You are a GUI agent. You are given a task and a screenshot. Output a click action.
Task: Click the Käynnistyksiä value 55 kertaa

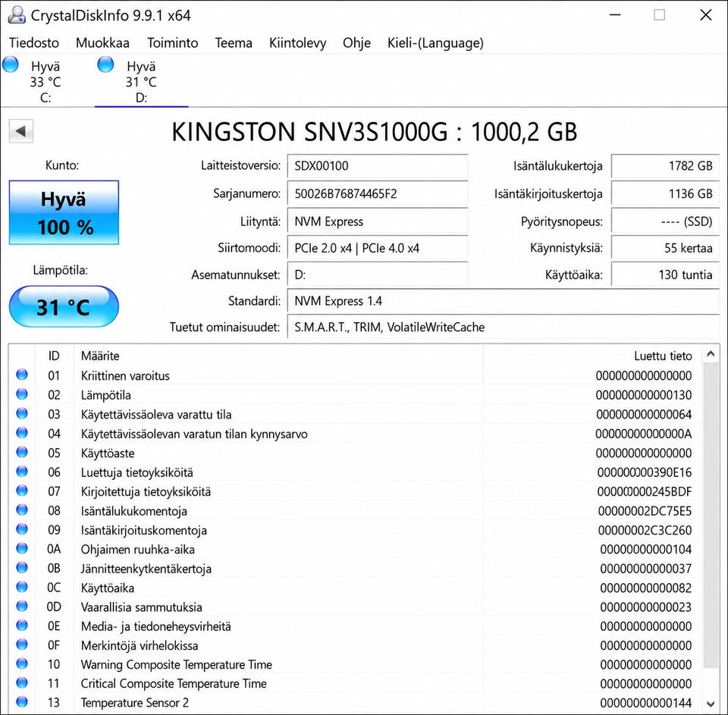click(665, 249)
